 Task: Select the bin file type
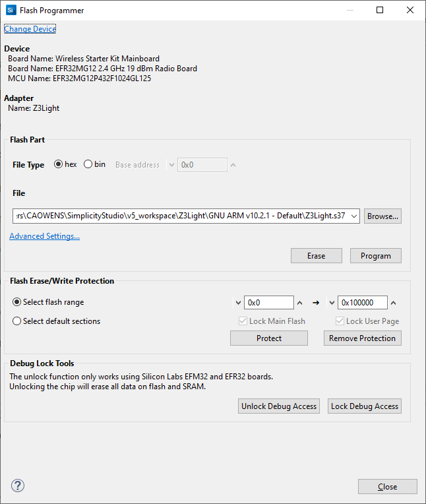[x=88, y=164]
